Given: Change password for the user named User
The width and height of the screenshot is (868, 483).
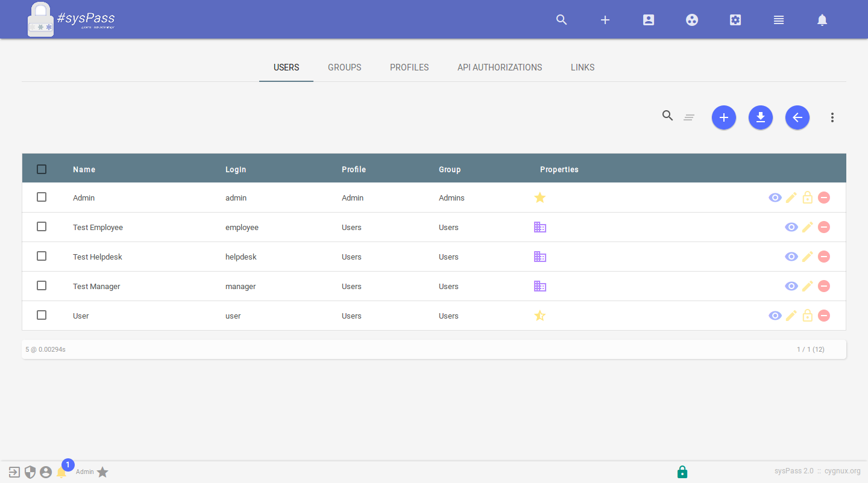Looking at the screenshot, I should pos(808,316).
